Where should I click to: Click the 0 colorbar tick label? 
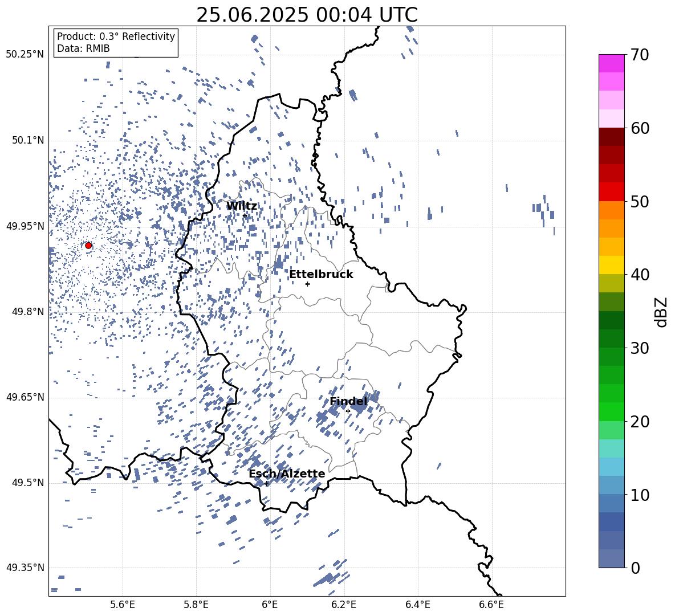(636, 568)
